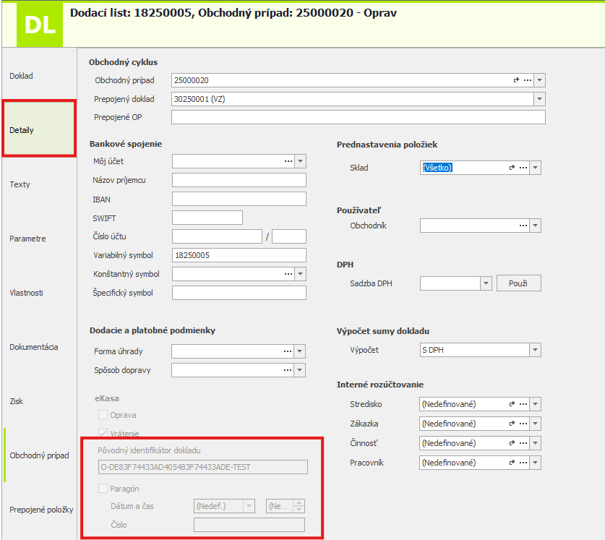Click ellipsis button in Spôsob dopravy field
The height and width of the screenshot is (540, 605).
[287, 370]
